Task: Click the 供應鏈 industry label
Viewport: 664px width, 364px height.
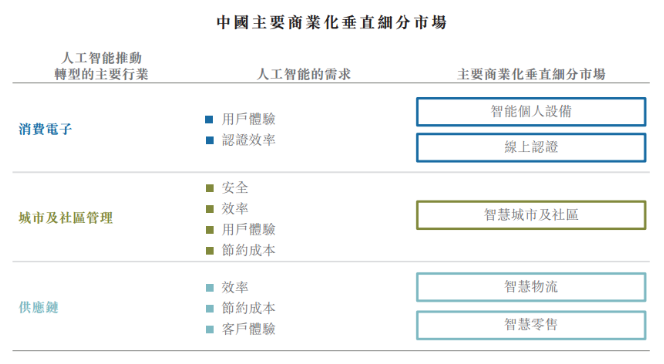Action: point(39,307)
